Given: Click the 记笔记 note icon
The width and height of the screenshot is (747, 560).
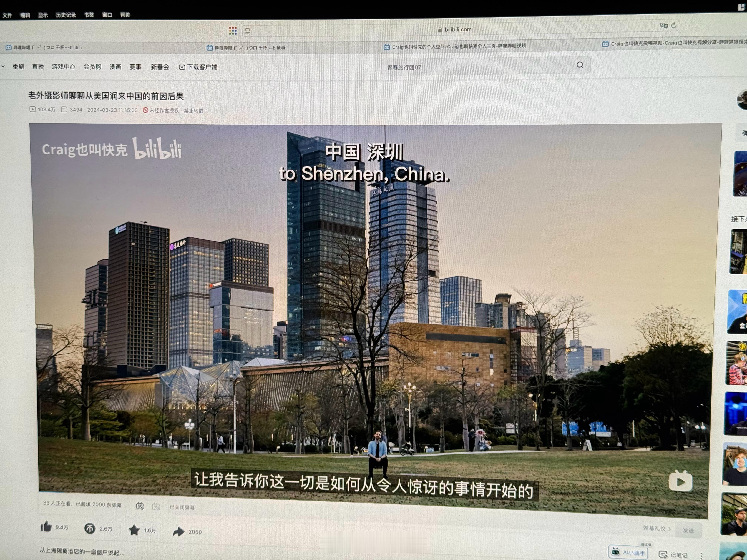Looking at the screenshot, I should (663, 554).
